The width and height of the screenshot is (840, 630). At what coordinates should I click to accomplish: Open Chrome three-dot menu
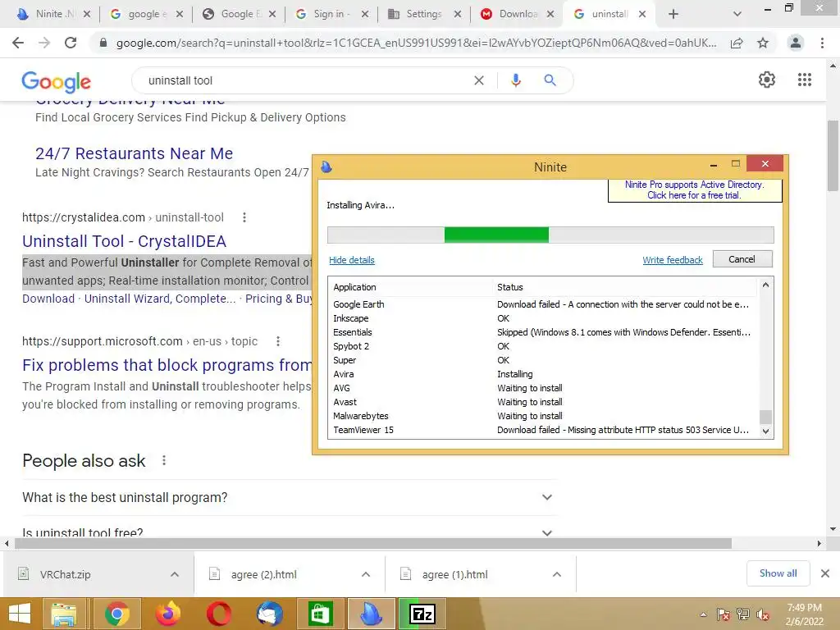pos(822,43)
